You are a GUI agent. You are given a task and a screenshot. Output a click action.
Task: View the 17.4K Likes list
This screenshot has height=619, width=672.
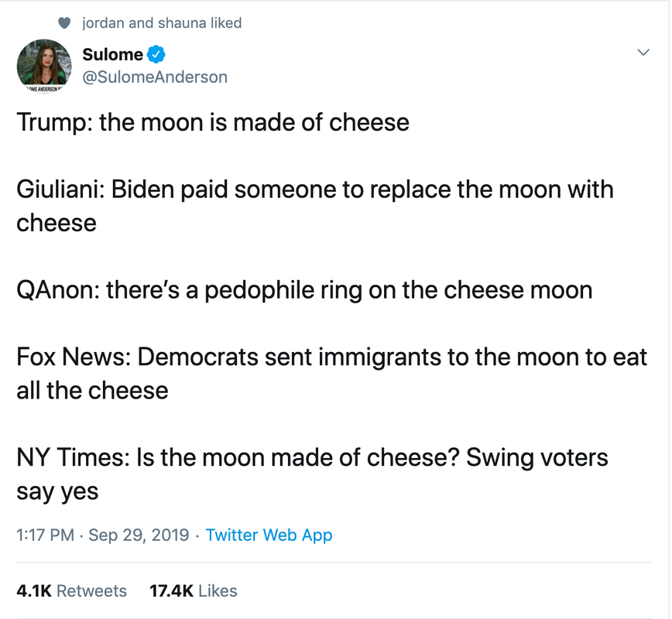(193, 591)
